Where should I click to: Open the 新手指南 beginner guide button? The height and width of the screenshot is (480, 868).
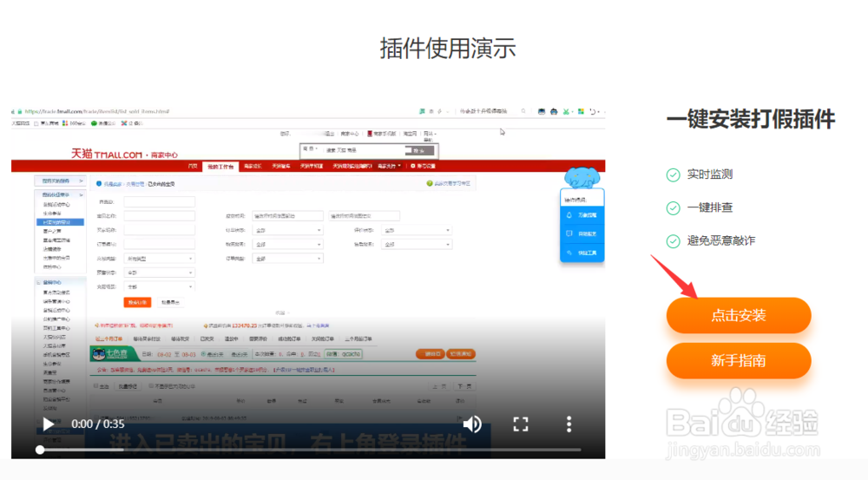[x=739, y=361]
